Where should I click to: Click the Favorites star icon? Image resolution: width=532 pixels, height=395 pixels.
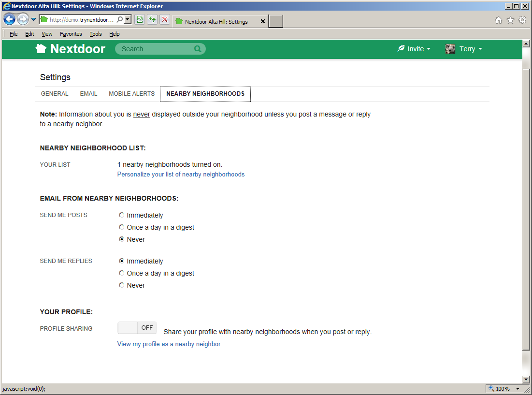point(510,19)
